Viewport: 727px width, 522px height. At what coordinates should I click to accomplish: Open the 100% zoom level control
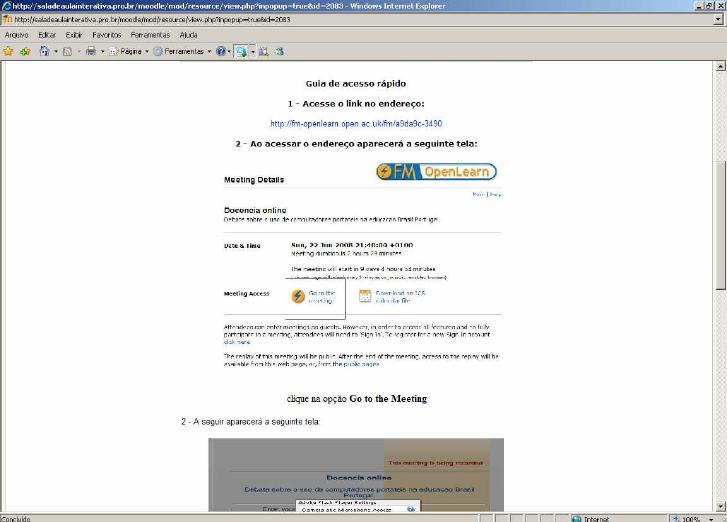(694, 518)
